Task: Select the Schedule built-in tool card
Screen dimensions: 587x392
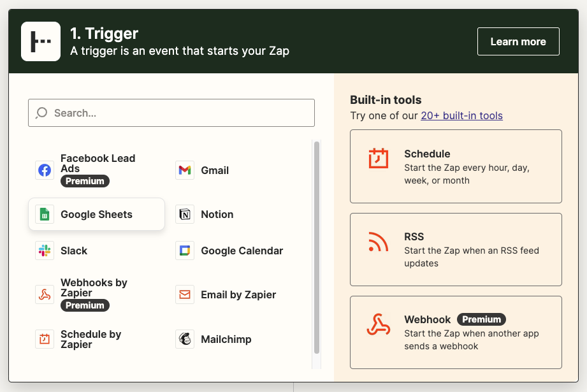Action: (x=456, y=166)
